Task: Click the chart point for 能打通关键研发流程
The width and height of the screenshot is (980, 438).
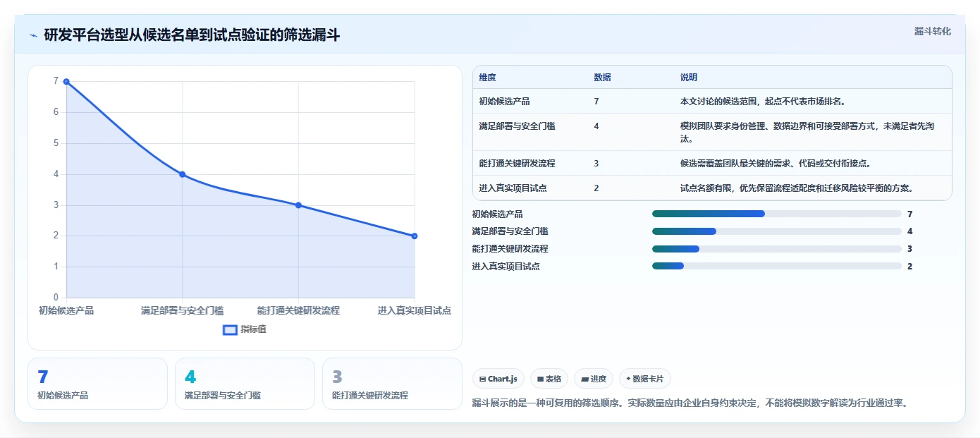Action: [298, 205]
